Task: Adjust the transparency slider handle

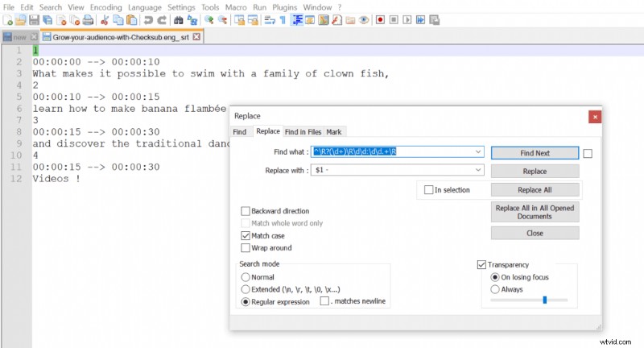Action: pos(545,300)
